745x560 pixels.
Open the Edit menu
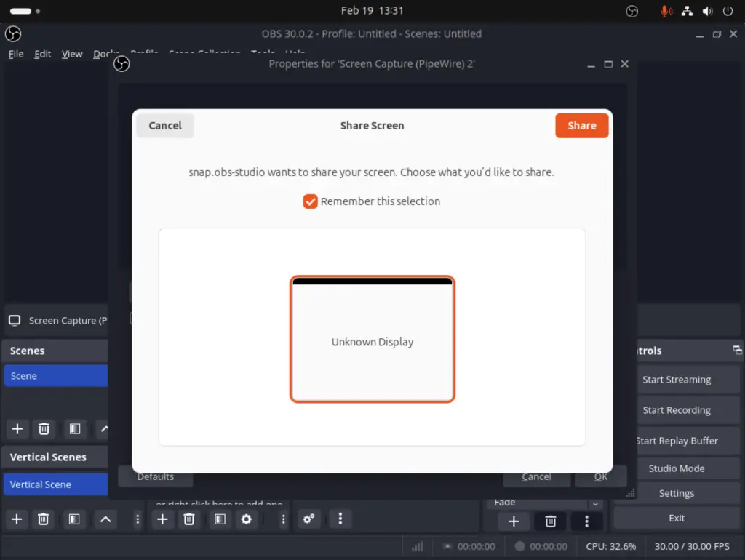tap(42, 53)
